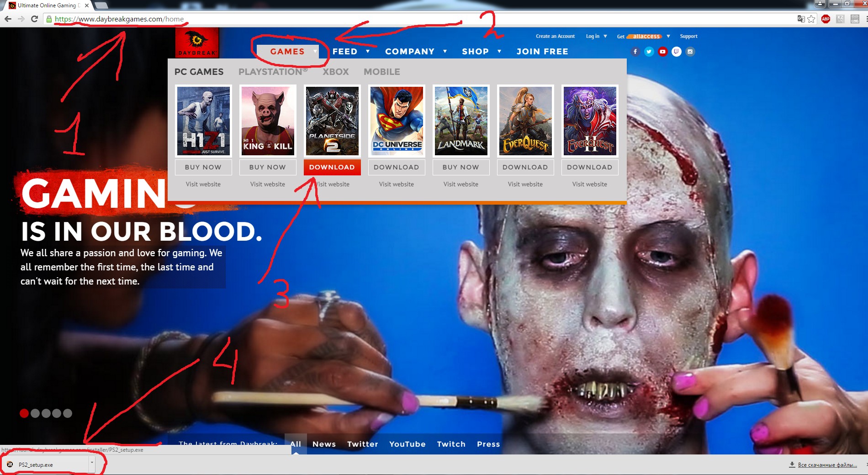This screenshot has width=868, height=475.
Task: Click the PlanetSide 2 game cover thumbnail
Action: 332,121
